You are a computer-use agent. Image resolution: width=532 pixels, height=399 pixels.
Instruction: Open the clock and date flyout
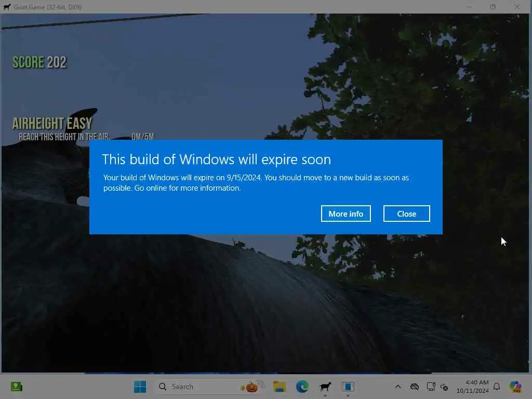click(x=472, y=387)
